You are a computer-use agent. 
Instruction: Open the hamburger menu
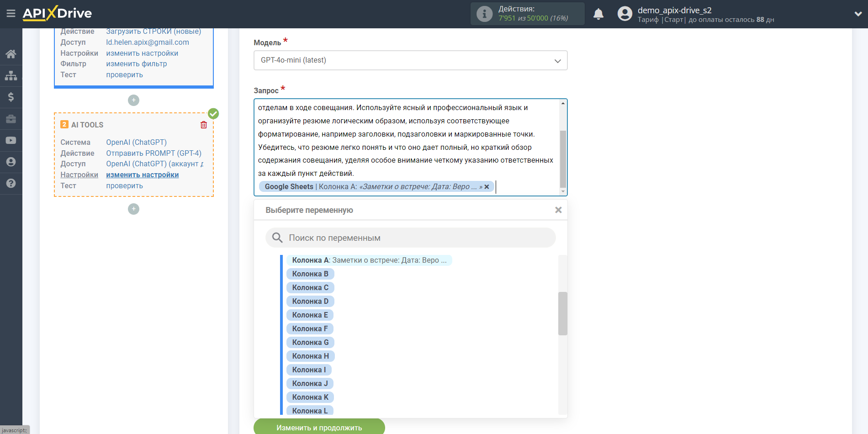click(x=11, y=14)
